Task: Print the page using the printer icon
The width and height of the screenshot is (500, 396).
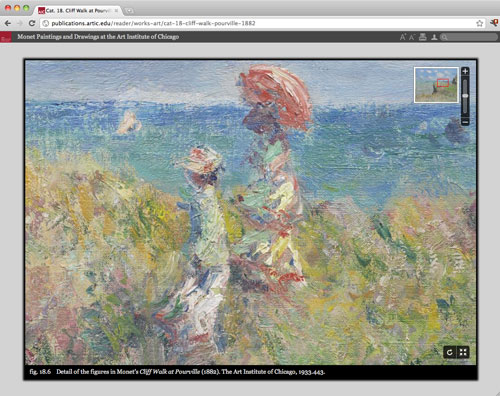Action: (423, 37)
